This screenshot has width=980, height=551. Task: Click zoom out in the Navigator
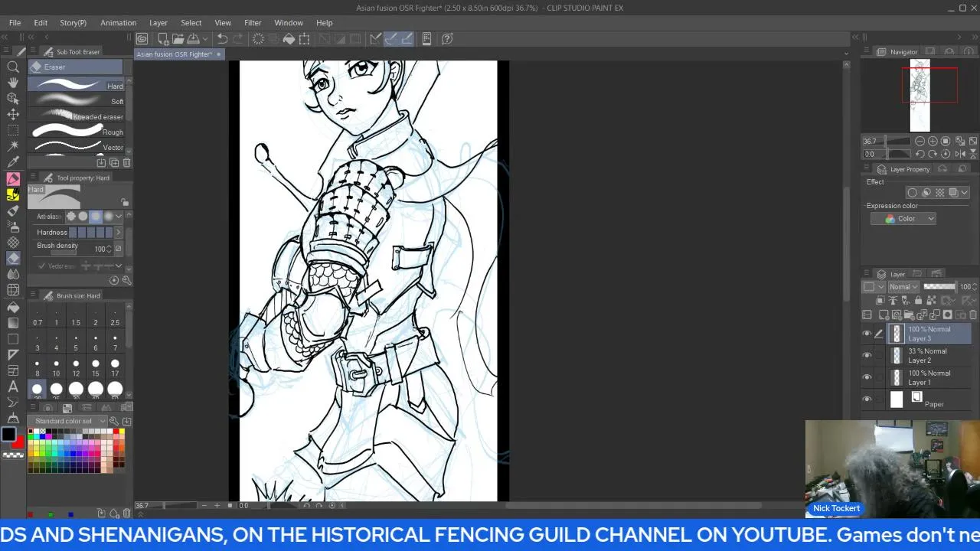920,141
